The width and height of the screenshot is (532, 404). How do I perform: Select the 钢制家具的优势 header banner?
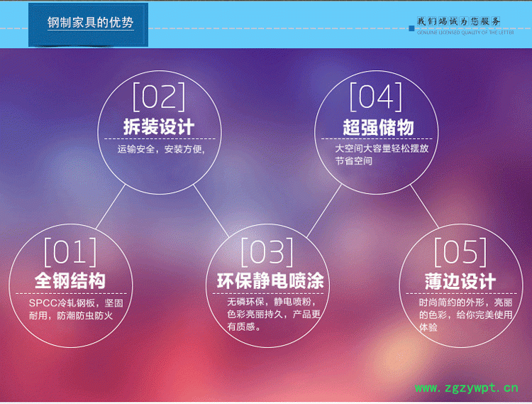89,23
